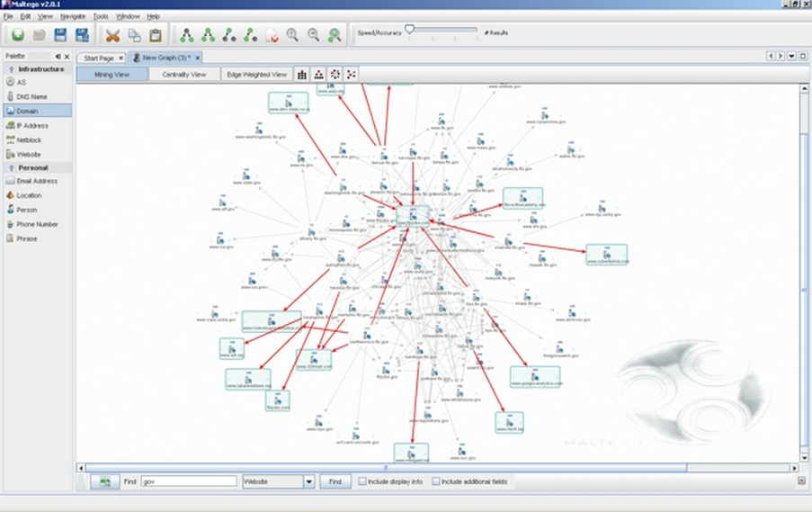Open the View menu
This screenshot has width=812, height=512.
(45, 16)
